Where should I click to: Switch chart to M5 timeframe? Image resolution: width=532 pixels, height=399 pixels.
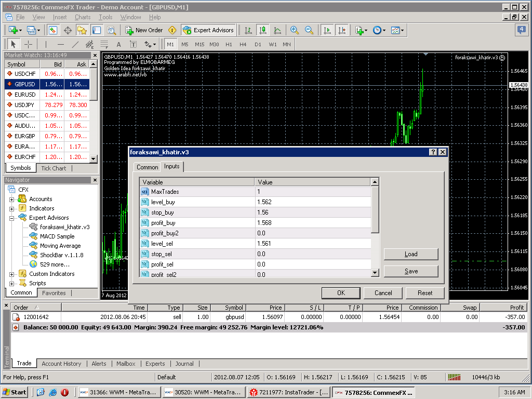184,44
